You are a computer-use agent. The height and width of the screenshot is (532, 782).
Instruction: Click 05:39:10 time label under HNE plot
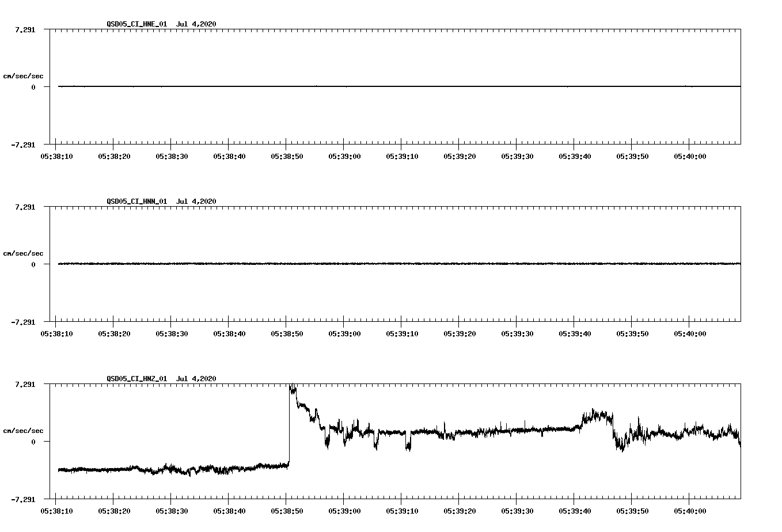[x=402, y=156]
